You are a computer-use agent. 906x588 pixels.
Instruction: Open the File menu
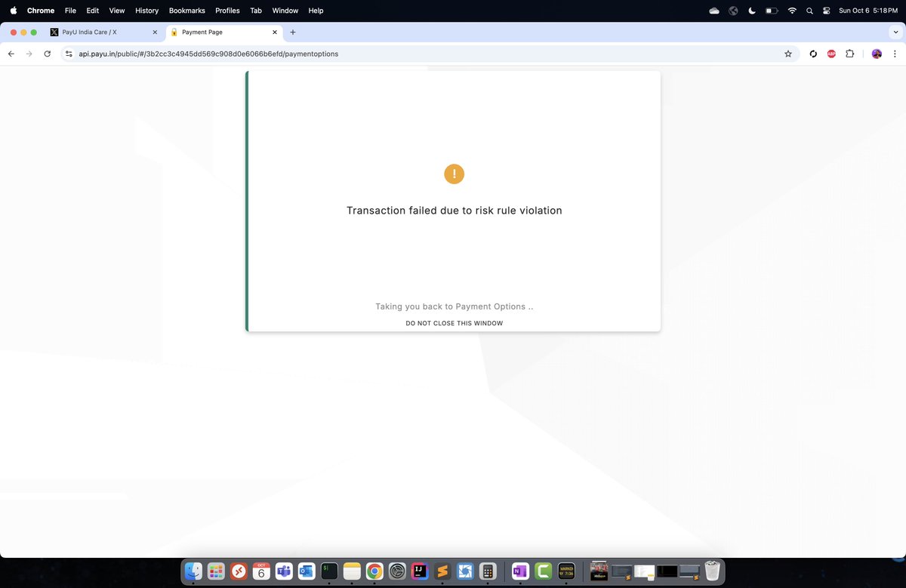coord(70,11)
